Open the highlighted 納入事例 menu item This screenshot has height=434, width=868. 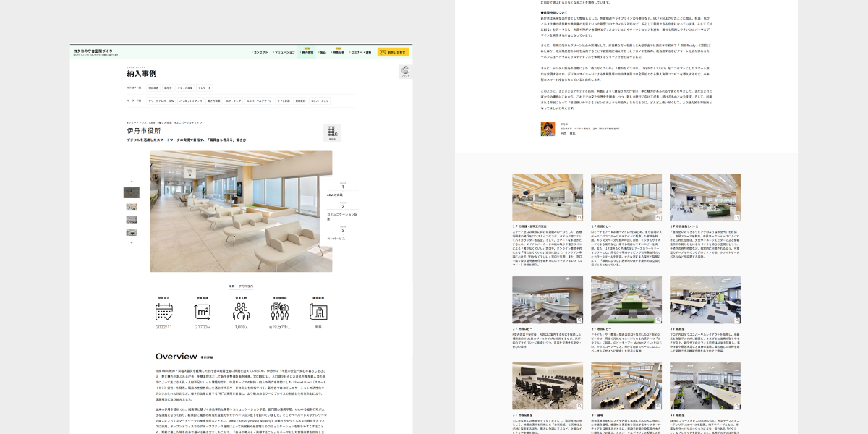[307, 52]
